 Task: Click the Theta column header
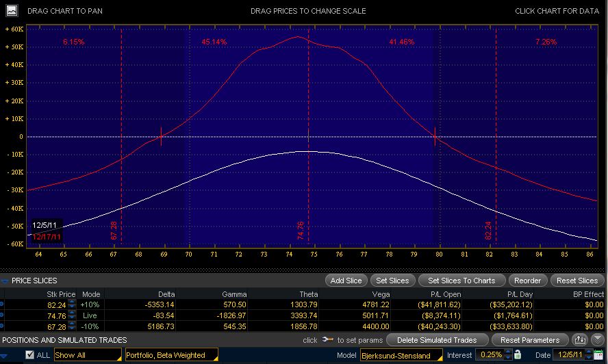click(x=309, y=294)
